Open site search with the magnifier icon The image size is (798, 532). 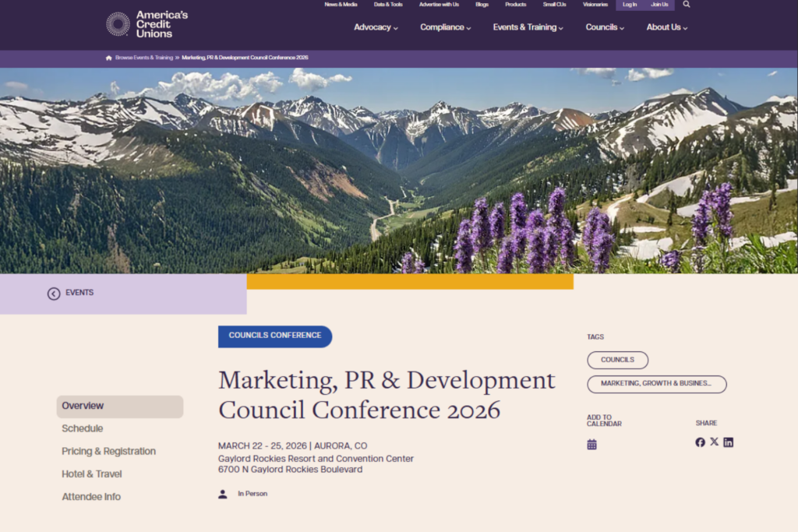tap(686, 5)
